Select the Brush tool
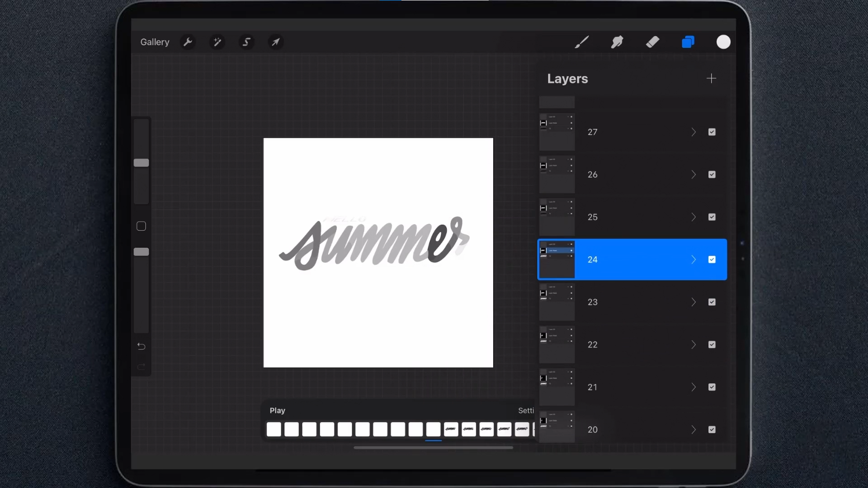 tap(582, 42)
